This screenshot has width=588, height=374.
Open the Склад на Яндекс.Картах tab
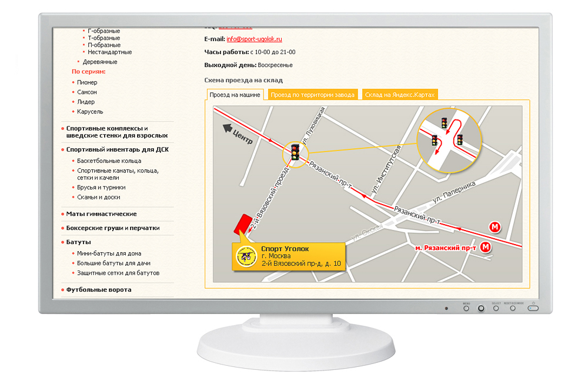pyautogui.click(x=400, y=95)
